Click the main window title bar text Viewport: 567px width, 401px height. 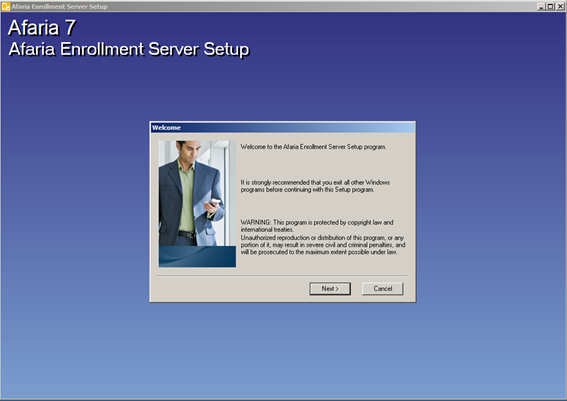coord(59,7)
